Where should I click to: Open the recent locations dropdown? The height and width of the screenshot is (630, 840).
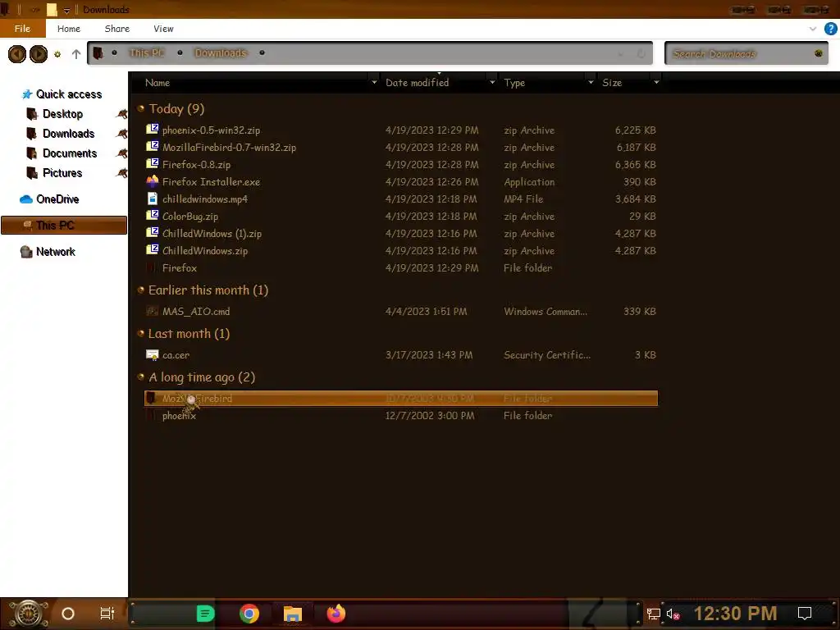57,54
